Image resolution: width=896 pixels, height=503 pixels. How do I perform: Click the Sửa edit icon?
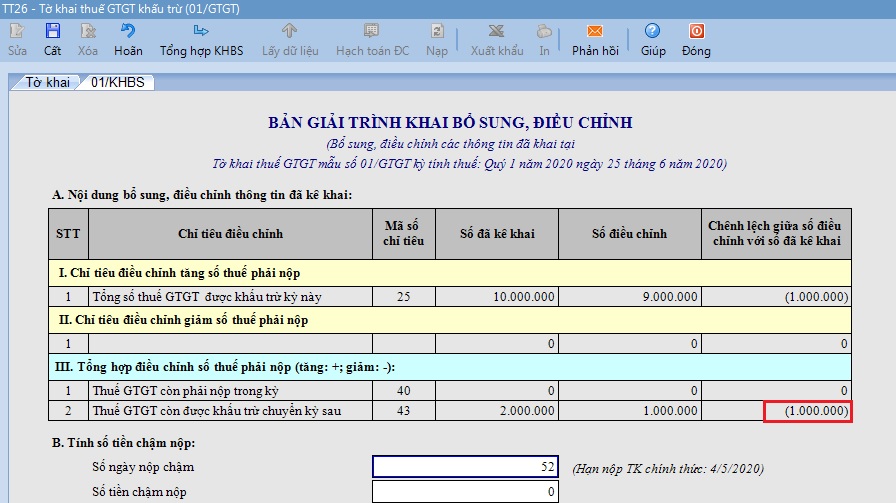17,31
